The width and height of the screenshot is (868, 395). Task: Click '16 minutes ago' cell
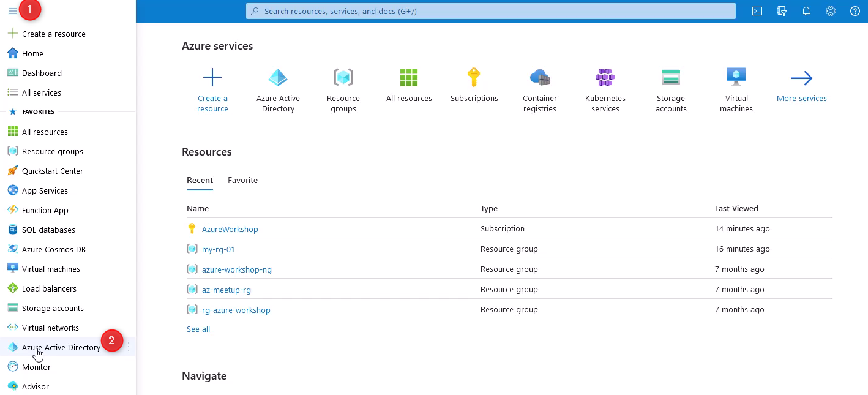(x=743, y=249)
